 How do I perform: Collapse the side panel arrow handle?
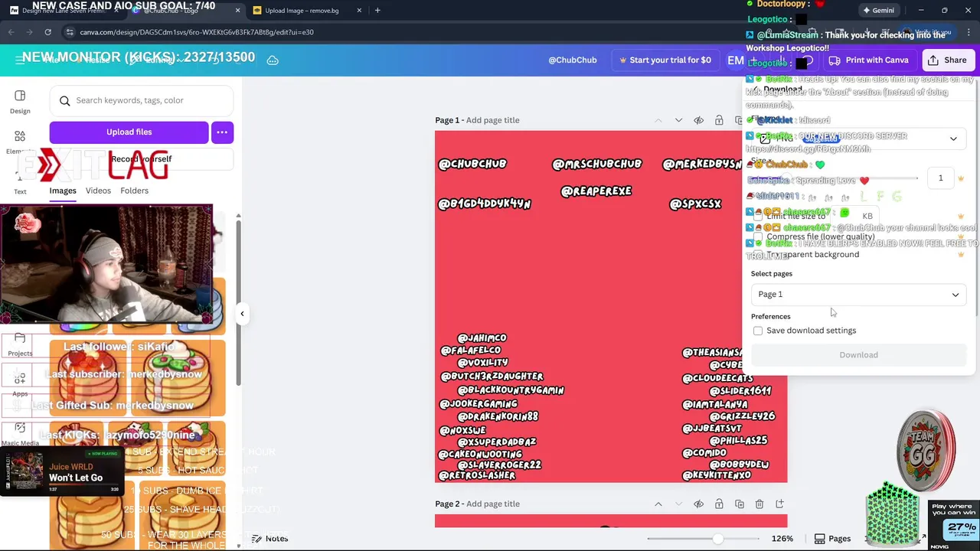[x=242, y=313]
